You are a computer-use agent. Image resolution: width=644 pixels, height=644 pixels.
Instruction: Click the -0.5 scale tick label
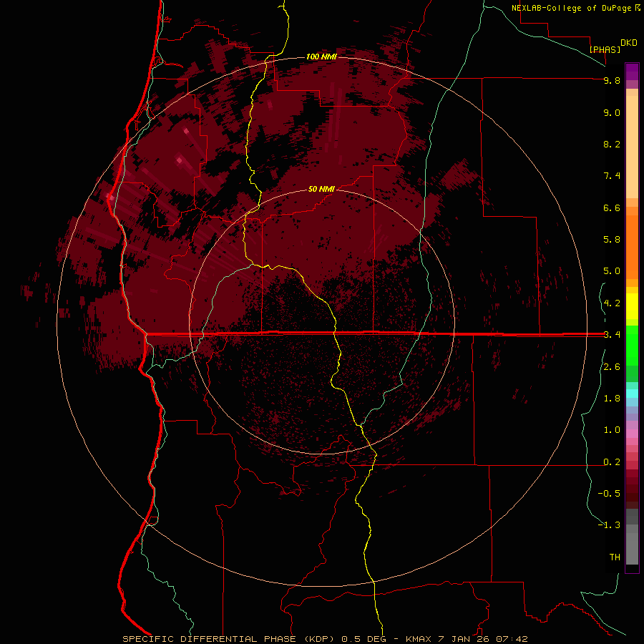(609, 494)
